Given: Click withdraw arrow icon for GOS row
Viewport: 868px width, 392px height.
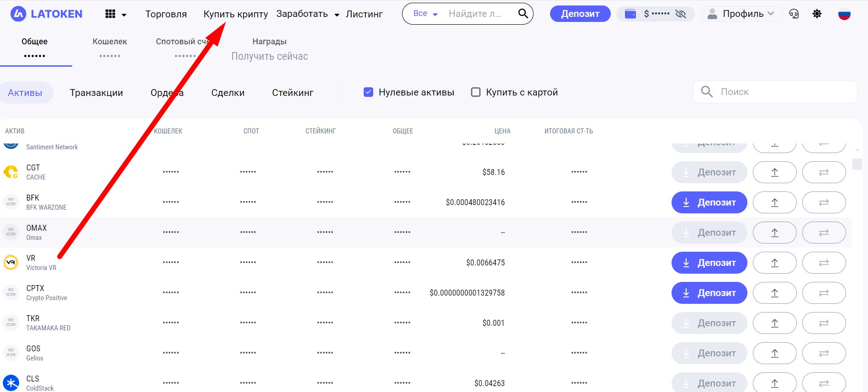Looking at the screenshot, I should (x=775, y=353).
